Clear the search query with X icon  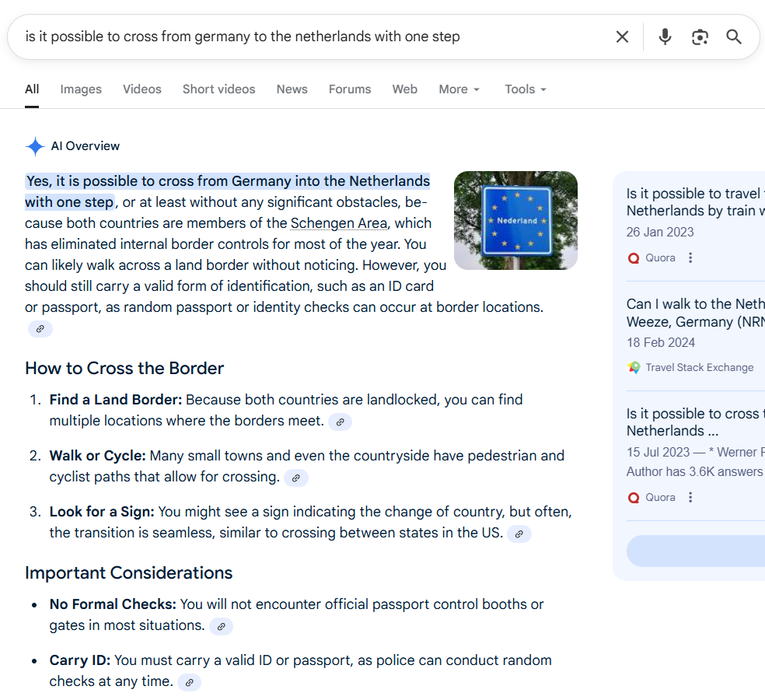click(x=622, y=37)
